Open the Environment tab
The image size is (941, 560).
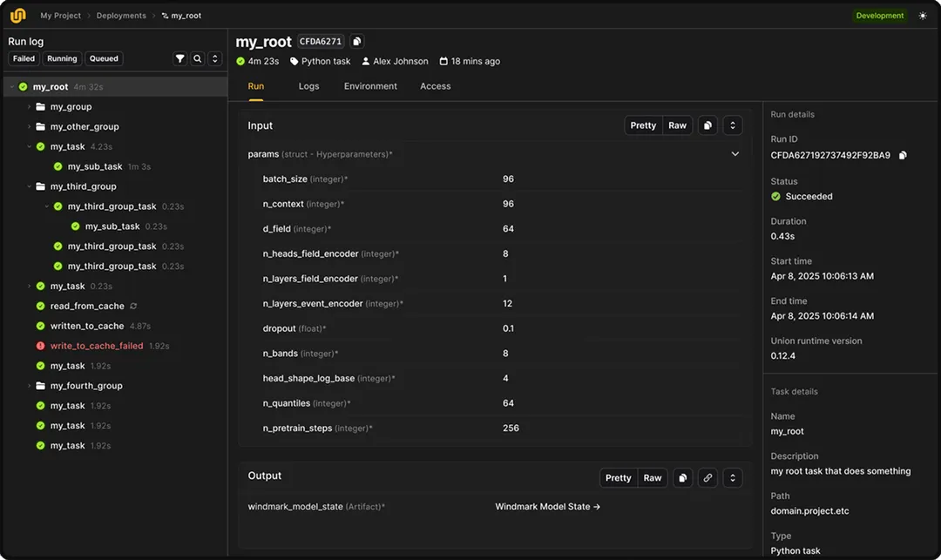pyautogui.click(x=370, y=85)
